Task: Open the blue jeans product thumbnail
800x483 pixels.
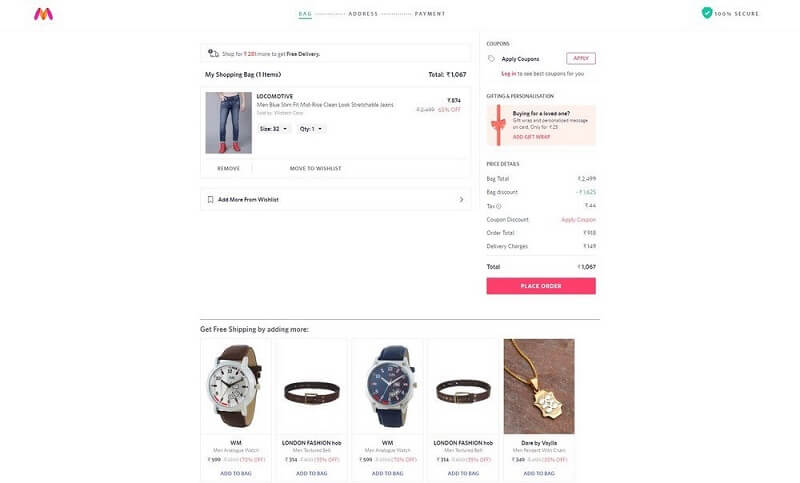Action: pos(229,122)
